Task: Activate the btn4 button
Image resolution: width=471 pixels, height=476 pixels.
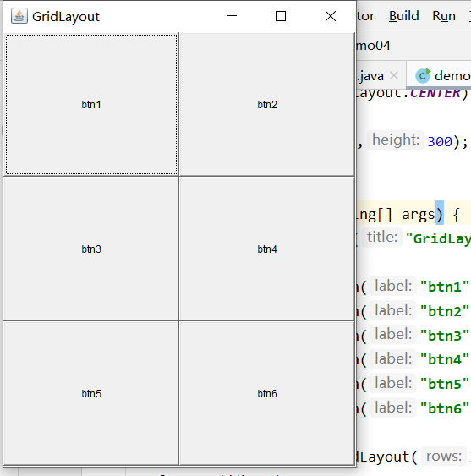Action: click(x=267, y=249)
